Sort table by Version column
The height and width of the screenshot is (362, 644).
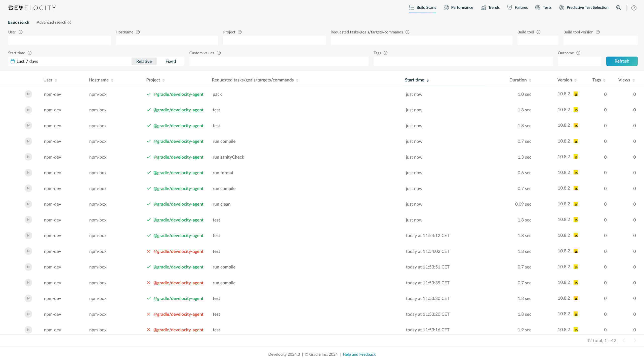point(567,80)
